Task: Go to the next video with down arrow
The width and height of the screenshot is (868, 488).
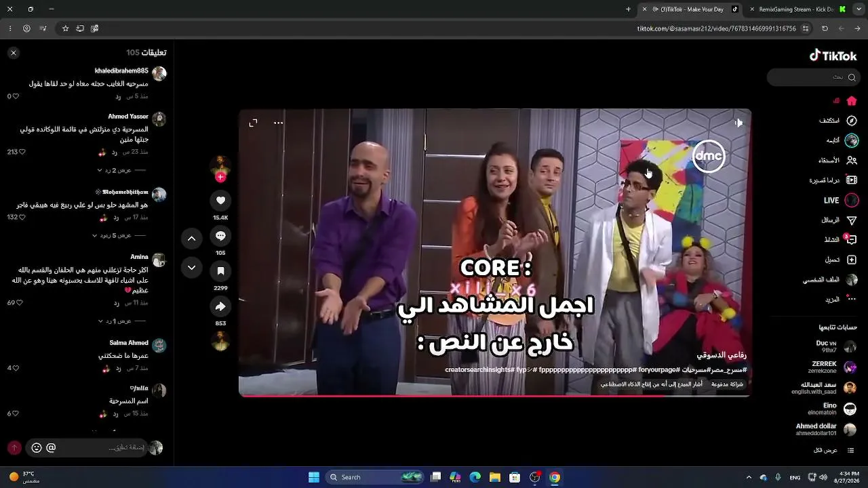Action: click(x=192, y=268)
